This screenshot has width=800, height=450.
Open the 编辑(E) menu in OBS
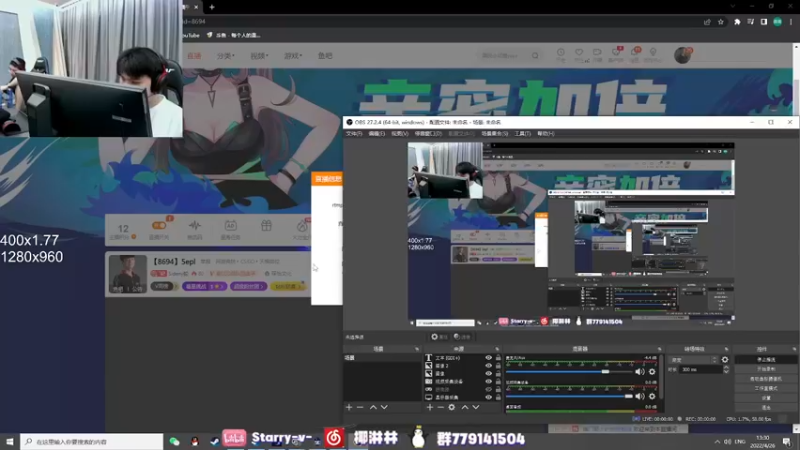tap(377, 134)
